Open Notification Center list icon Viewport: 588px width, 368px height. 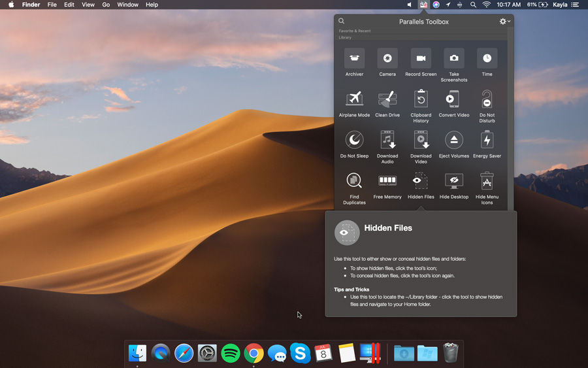point(575,5)
